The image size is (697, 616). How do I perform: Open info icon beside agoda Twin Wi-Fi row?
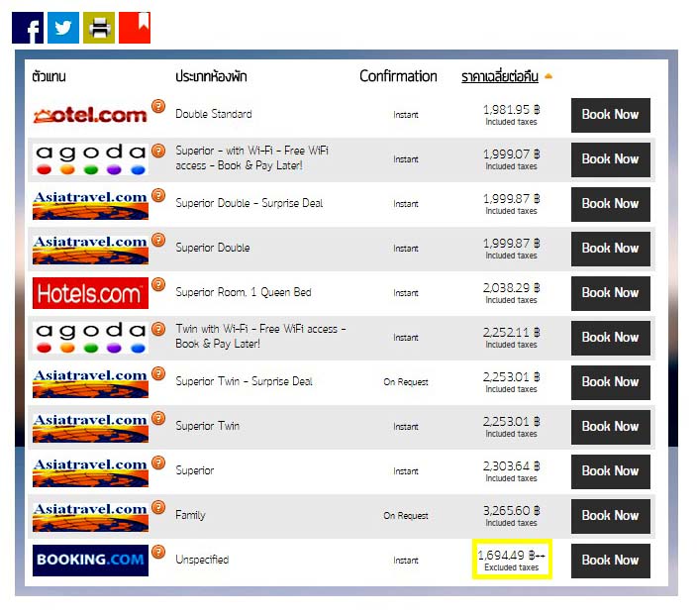pyautogui.click(x=158, y=329)
